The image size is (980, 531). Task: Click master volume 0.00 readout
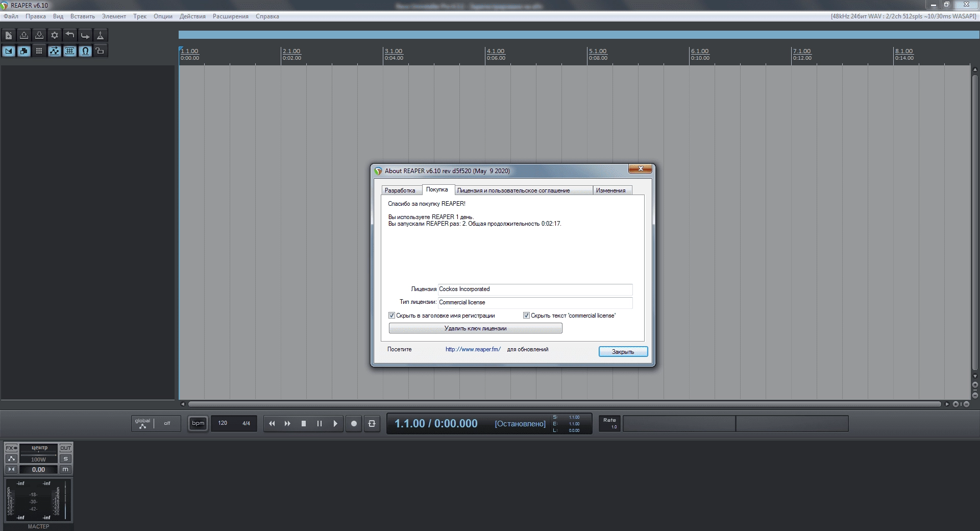(x=39, y=470)
